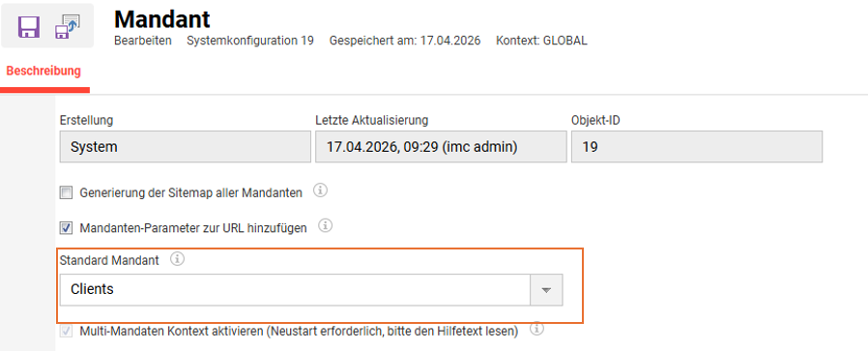The height and width of the screenshot is (351, 868).
Task: Open the Beschreibung tab
Action: point(43,71)
